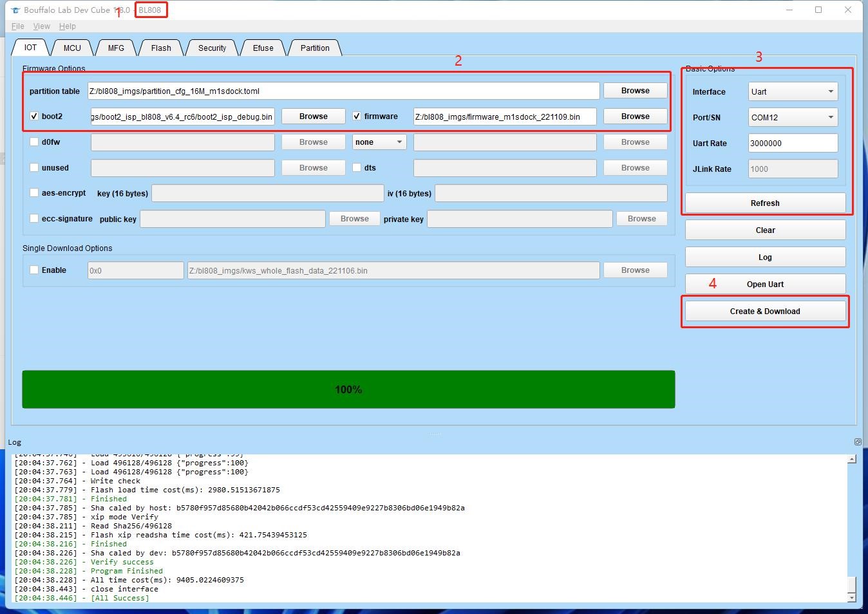The width and height of the screenshot is (868, 614).
Task: Click the 'Program Finished' log line
Action: pos(89,571)
